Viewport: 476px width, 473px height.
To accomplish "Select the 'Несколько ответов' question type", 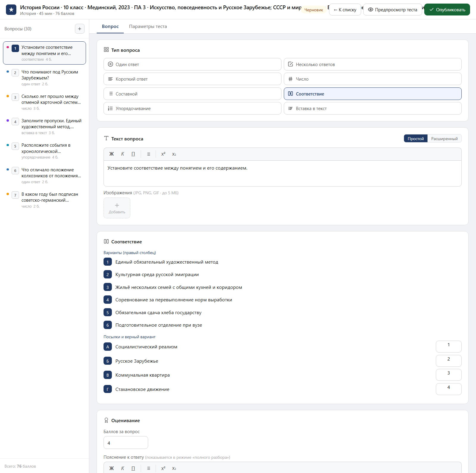I will 373,64.
